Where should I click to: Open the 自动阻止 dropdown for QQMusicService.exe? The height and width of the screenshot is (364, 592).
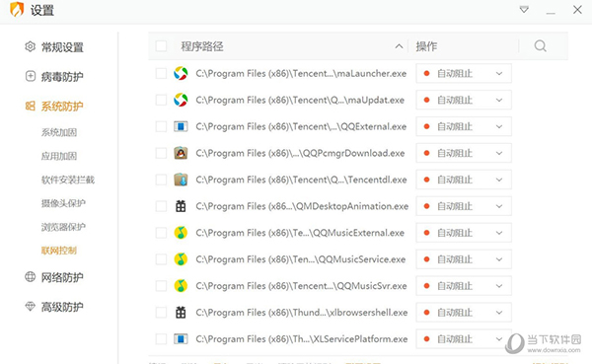coord(464,259)
